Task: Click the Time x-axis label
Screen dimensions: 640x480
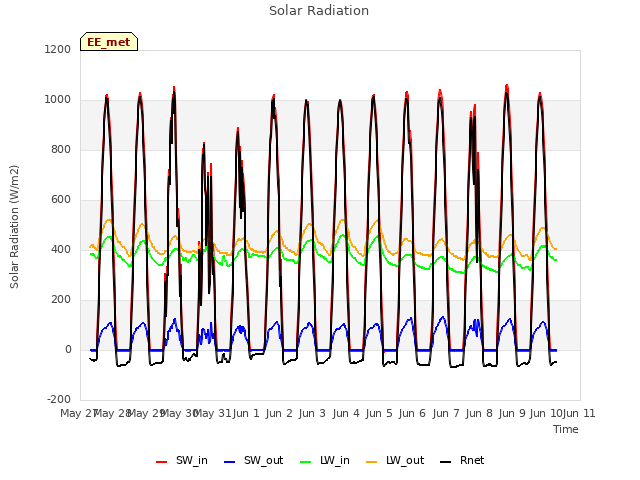Action: pos(566,429)
